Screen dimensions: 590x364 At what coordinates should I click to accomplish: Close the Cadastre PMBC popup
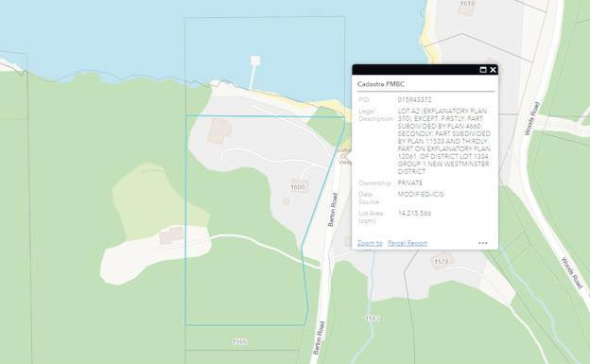[493, 70]
